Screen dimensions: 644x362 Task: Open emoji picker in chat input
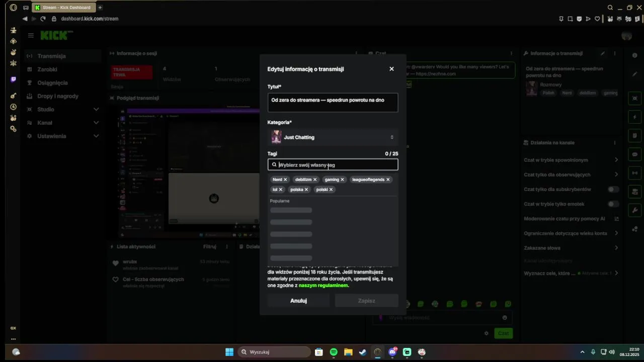pyautogui.click(x=505, y=318)
